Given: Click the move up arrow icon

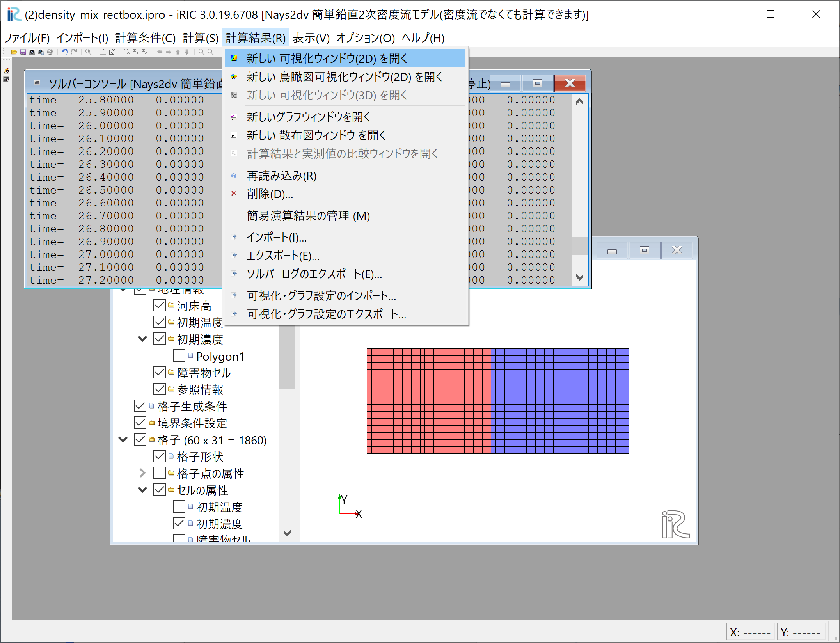Looking at the screenshot, I should tap(178, 52).
